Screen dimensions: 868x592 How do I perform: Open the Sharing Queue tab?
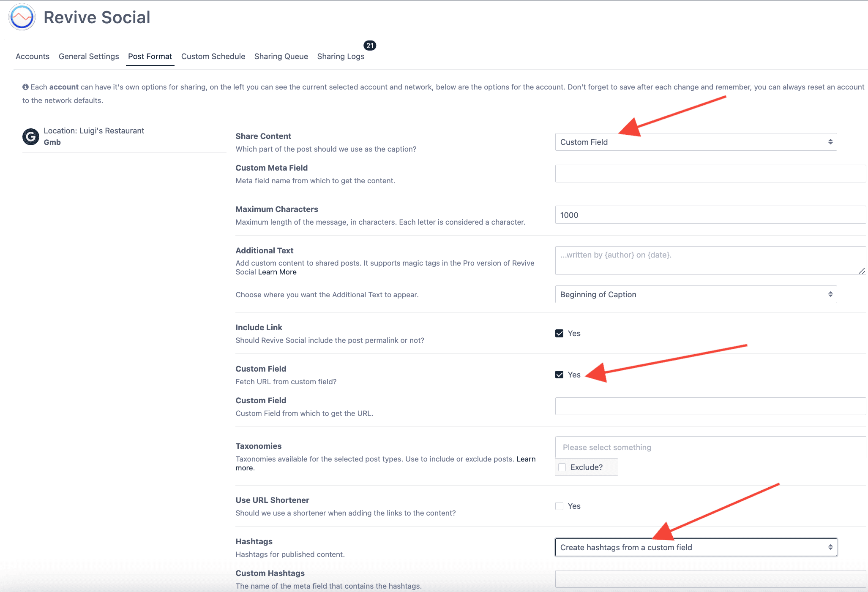pyautogui.click(x=281, y=57)
